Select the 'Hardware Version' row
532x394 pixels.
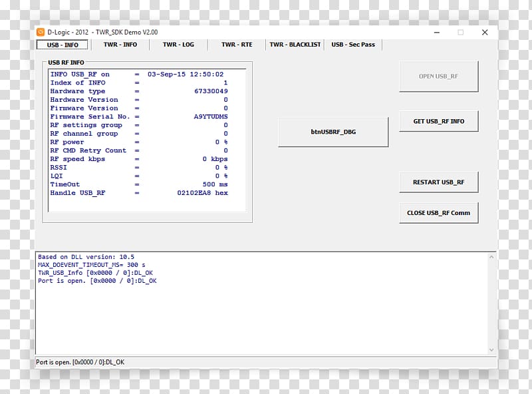(139, 100)
